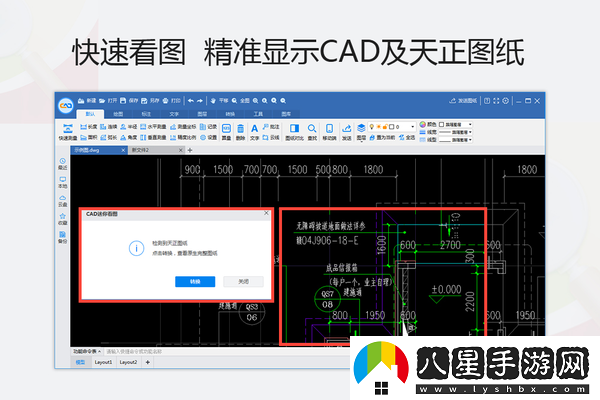Switch to the Text (文字) ribbon tab

pyautogui.click(x=174, y=114)
